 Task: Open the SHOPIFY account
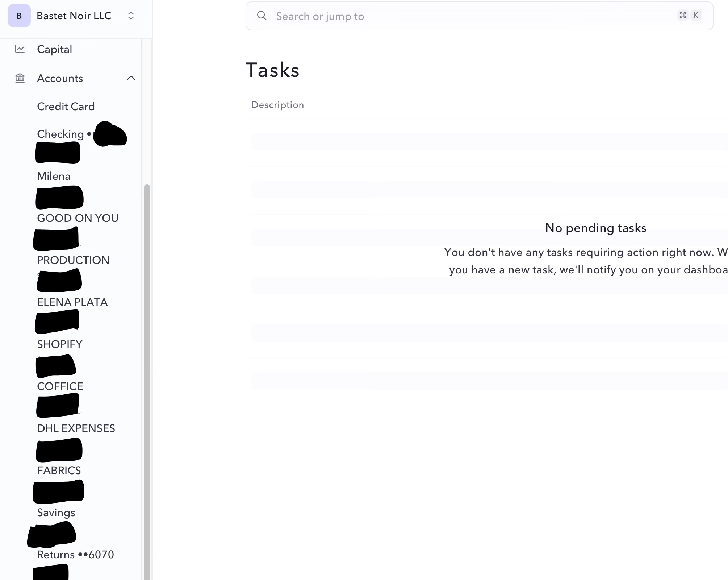tap(59, 344)
